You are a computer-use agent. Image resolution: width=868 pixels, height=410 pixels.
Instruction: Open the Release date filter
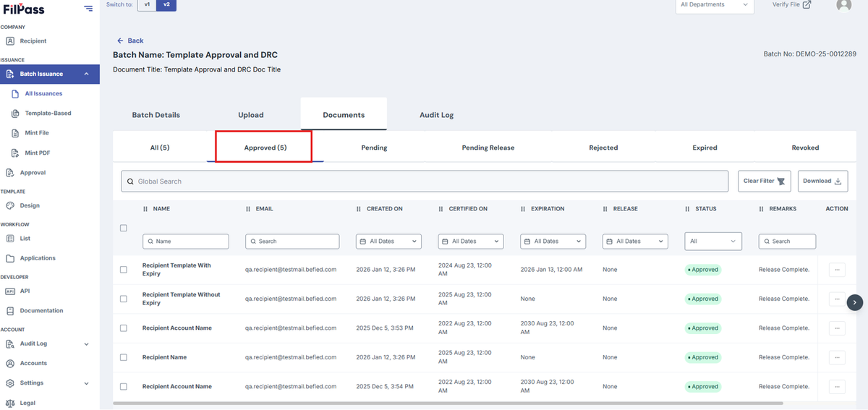[x=635, y=242]
